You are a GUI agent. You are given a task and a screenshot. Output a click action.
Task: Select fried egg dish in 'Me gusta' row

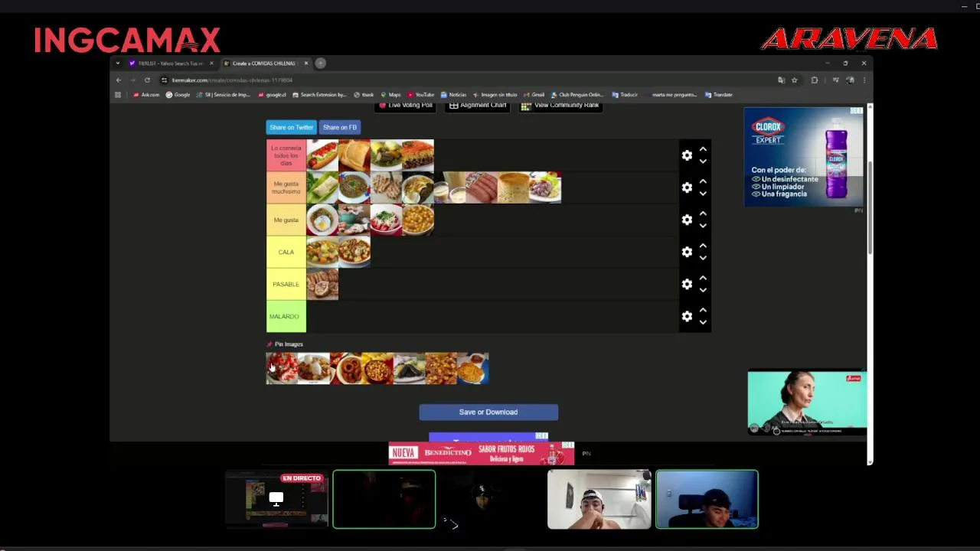pyautogui.click(x=322, y=220)
